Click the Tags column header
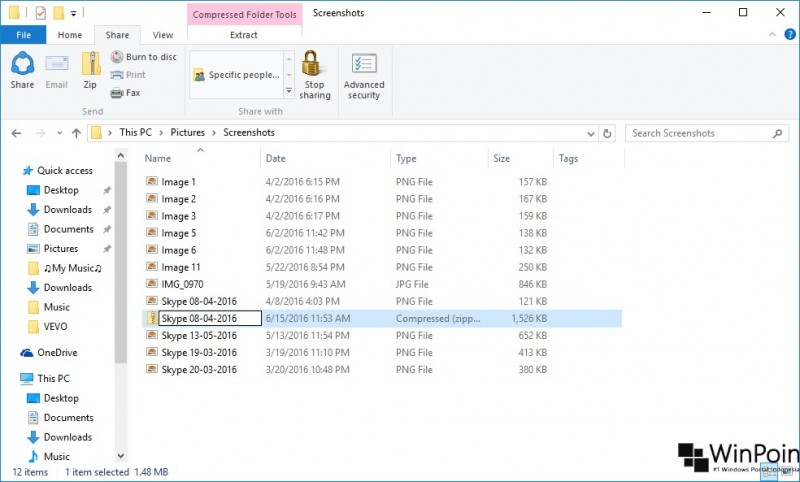800x482 pixels. (589, 158)
